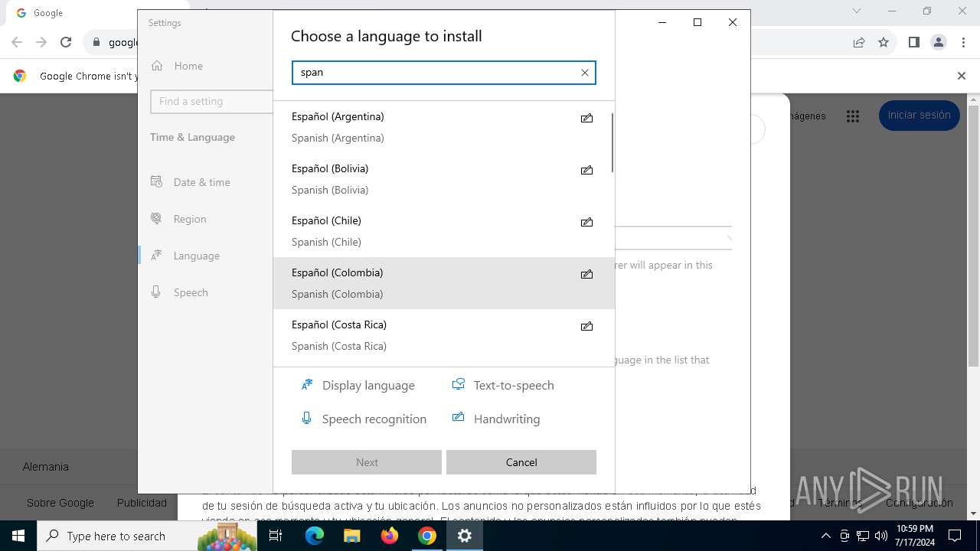Image resolution: width=980 pixels, height=551 pixels.
Task: Toggle Chrome side panel
Action: (x=913, y=43)
